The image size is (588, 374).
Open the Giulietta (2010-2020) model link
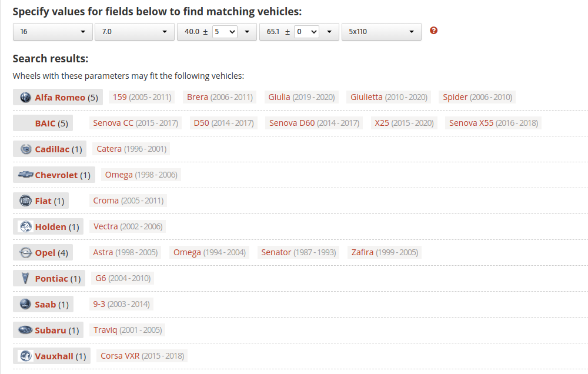(389, 97)
